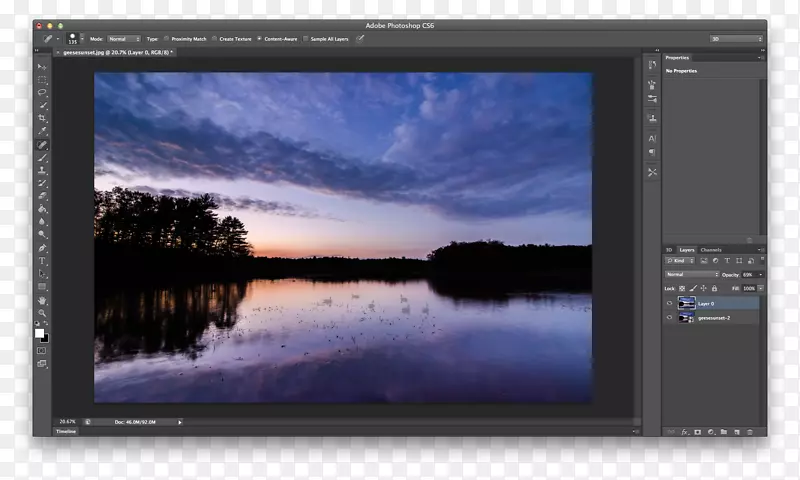This screenshot has width=800, height=480.
Task: Open the Mode dropdown in options bar
Action: [124, 38]
